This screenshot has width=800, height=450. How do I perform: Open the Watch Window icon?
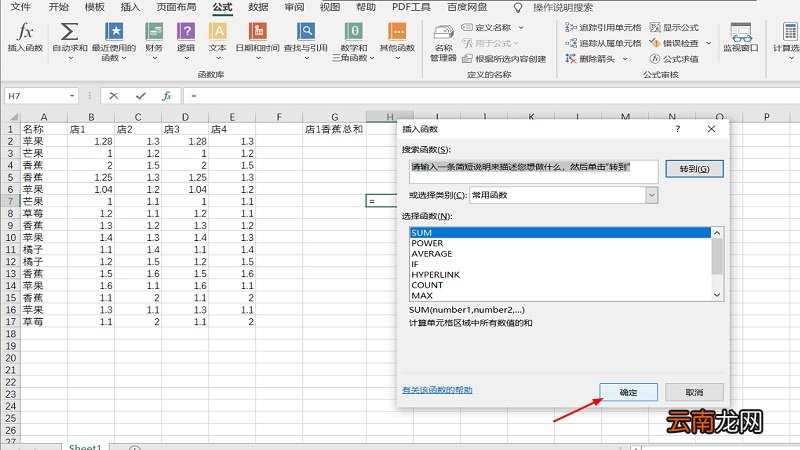[x=741, y=32]
